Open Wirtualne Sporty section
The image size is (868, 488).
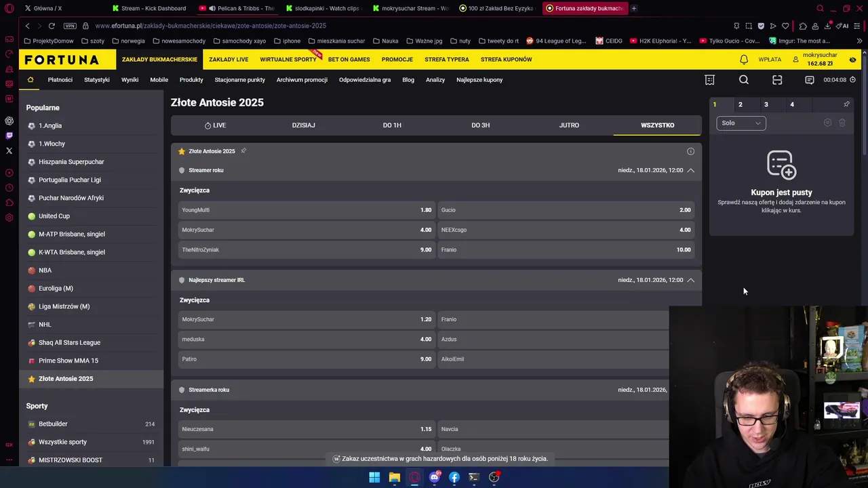(x=288, y=60)
